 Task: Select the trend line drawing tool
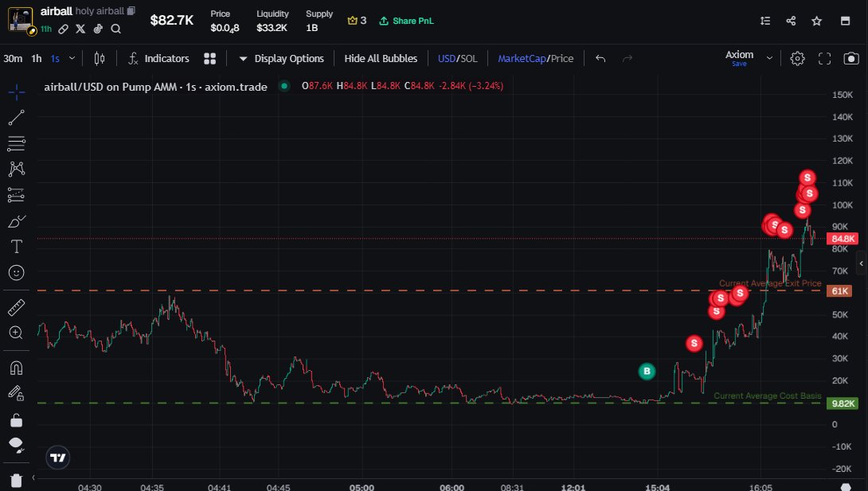(x=17, y=117)
